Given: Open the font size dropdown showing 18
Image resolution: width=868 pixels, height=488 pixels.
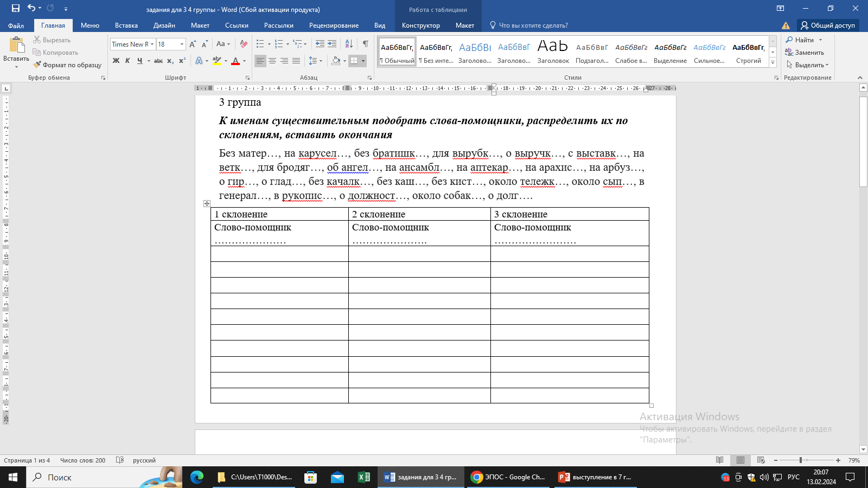Looking at the screenshot, I should (182, 44).
